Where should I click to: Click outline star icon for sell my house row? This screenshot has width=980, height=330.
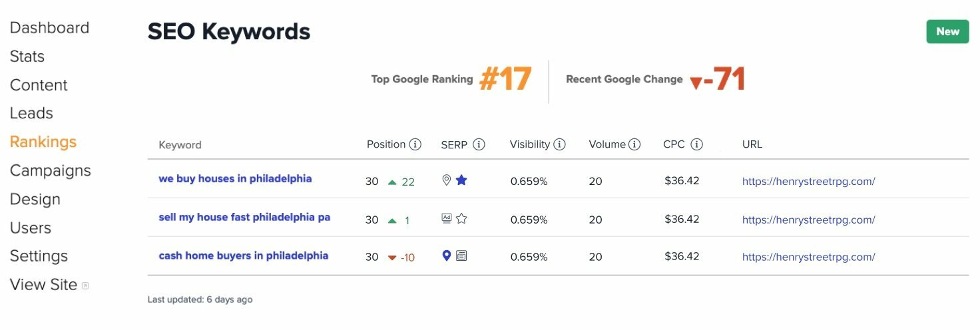(461, 218)
